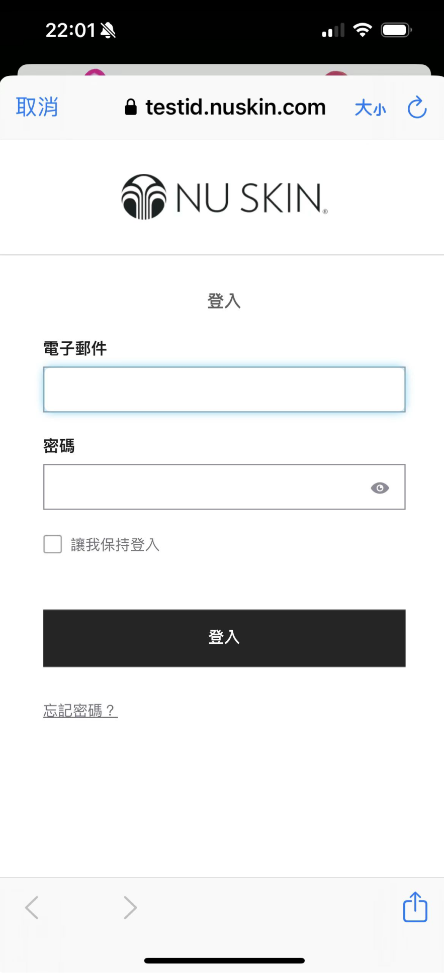
Task: Go forward with the right chevron
Action: click(x=130, y=908)
